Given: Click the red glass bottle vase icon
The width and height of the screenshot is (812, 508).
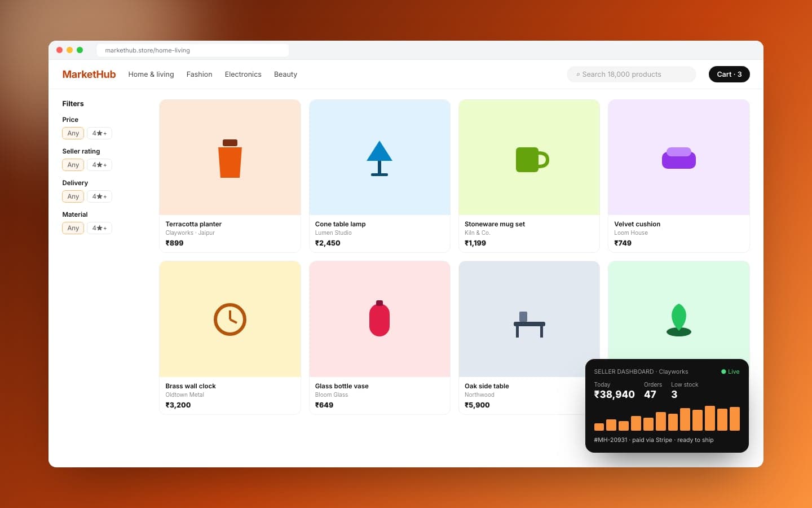Looking at the screenshot, I should pyautogui.click(x=379, y=318).
